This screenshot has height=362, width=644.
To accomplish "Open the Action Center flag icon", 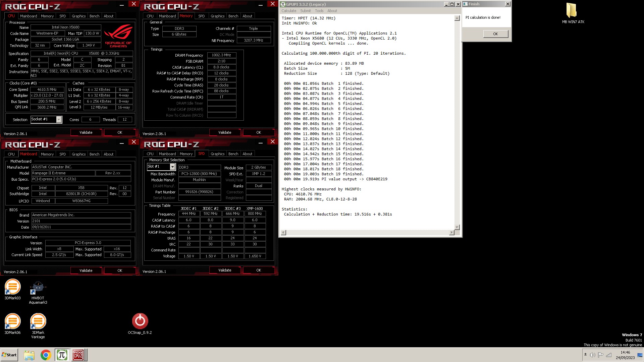I will [600, 355].
